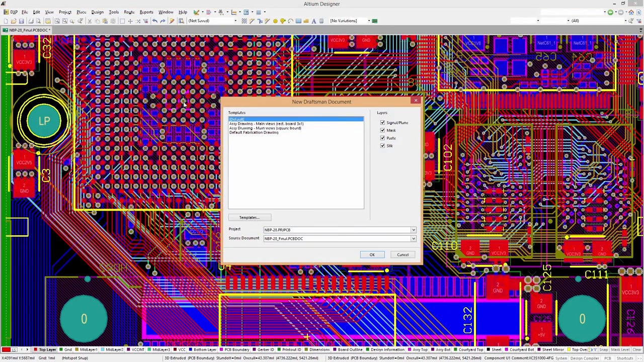Viewport: 644px width, 362px height.
Task: Click the Open document folder icon
Action: tap(14, 21)
